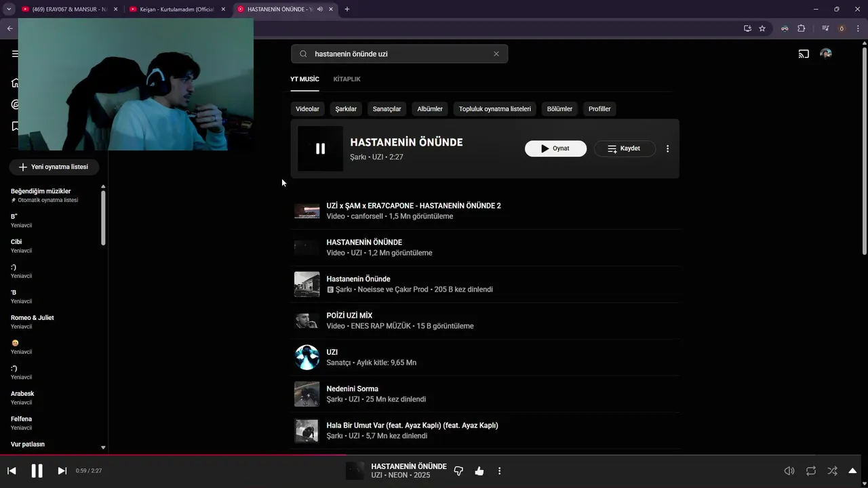Filter results by Videolar

pyautogui.click(x=307, y=108)
